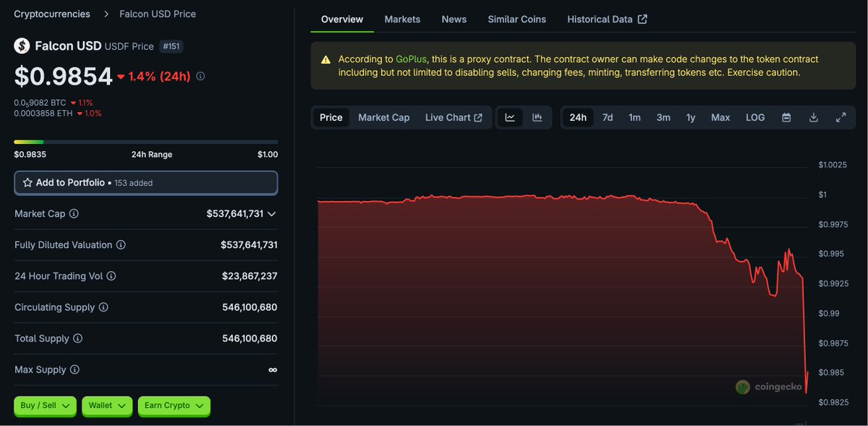
Task: Open the Wallet dropdown
Action: (107, 406)
